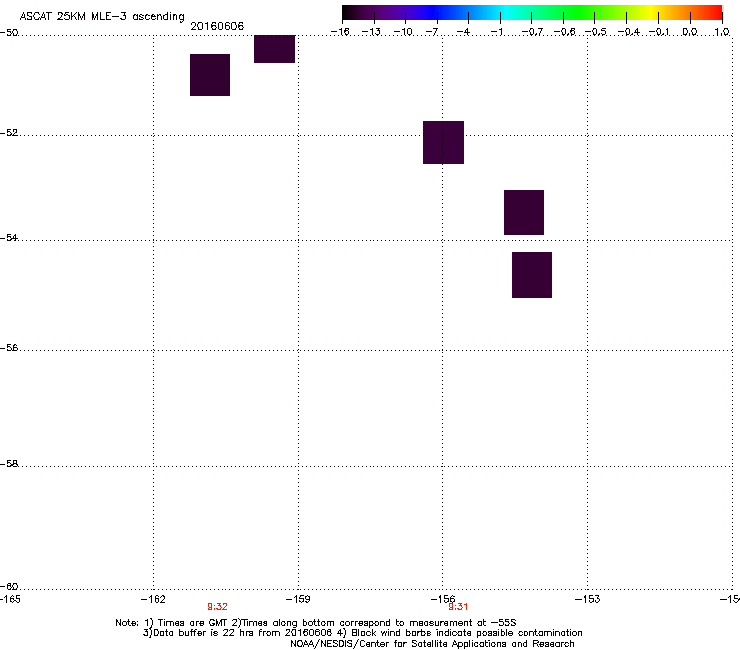Click the note line about times being GMT
This screenshot has width=740, height=650.
point(316,623)
